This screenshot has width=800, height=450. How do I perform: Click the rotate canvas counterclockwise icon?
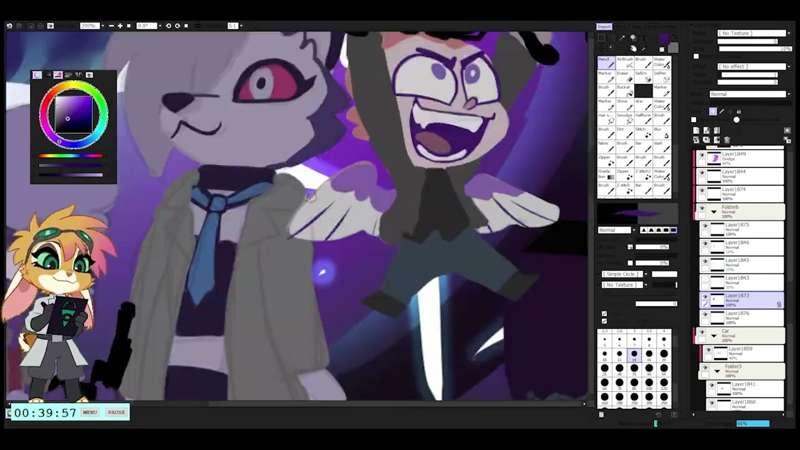click(x=168, y=26)
